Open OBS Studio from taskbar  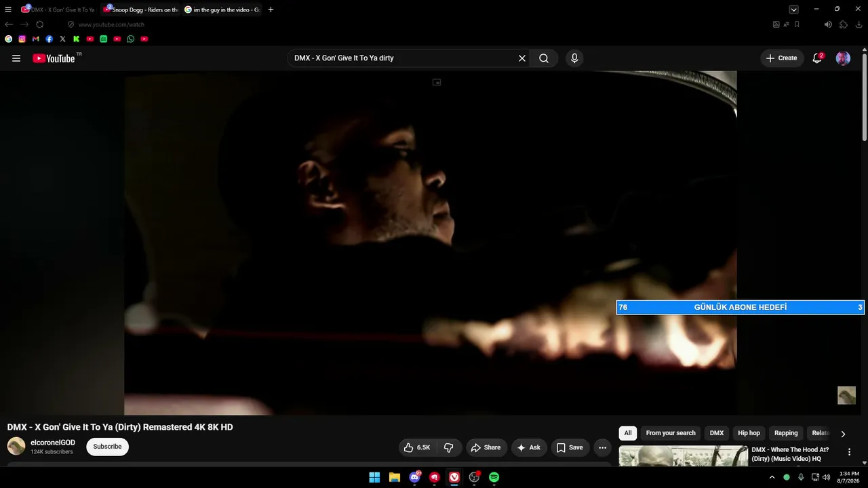pos(474,477)
